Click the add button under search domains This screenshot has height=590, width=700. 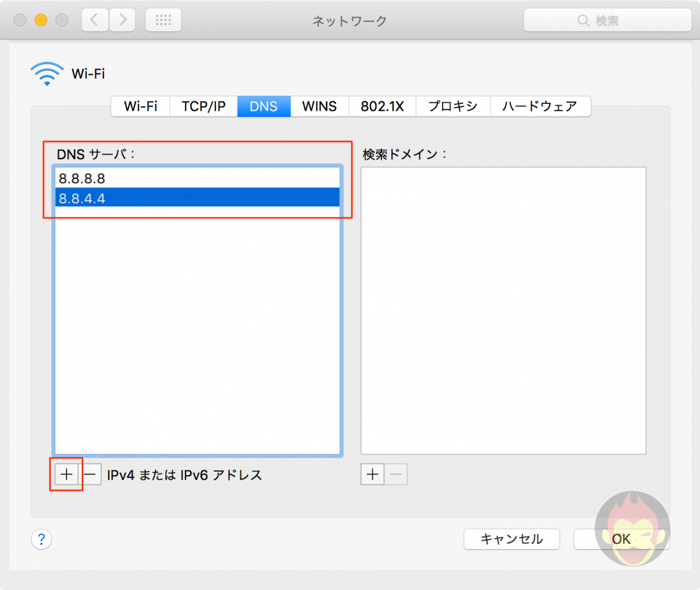point(372,474)
